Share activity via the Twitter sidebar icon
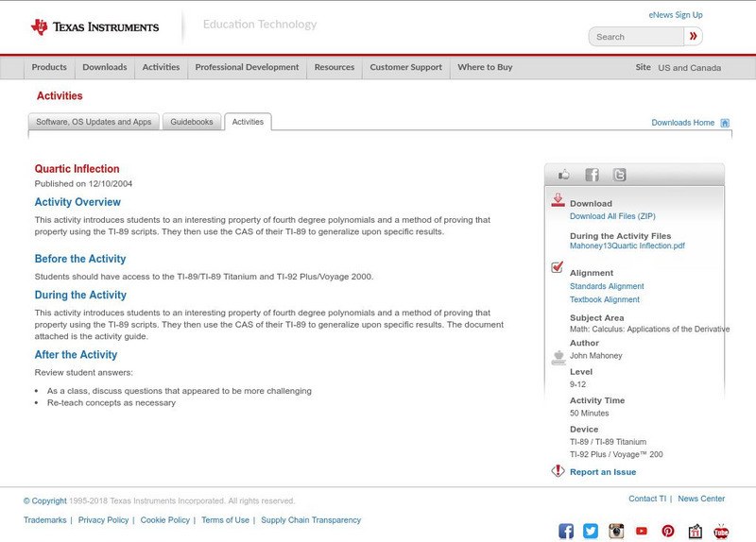Viewport: 756px width, 542px height. coord(619,175)
